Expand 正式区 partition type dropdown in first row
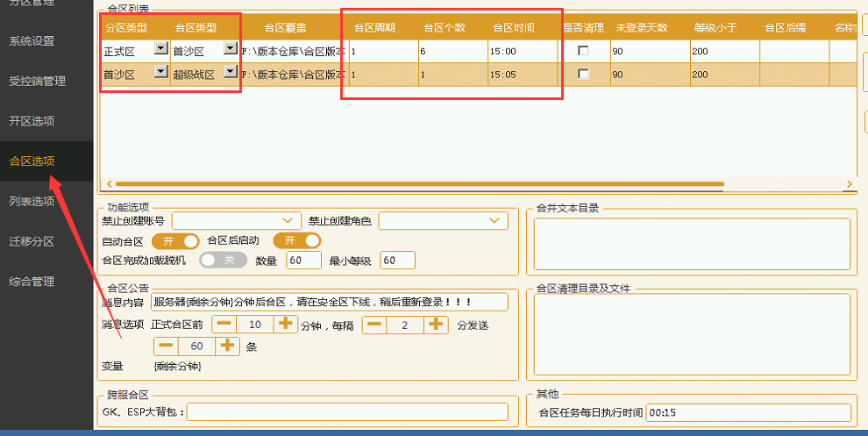This screenshot has height=436, width=868. point(161,49)
